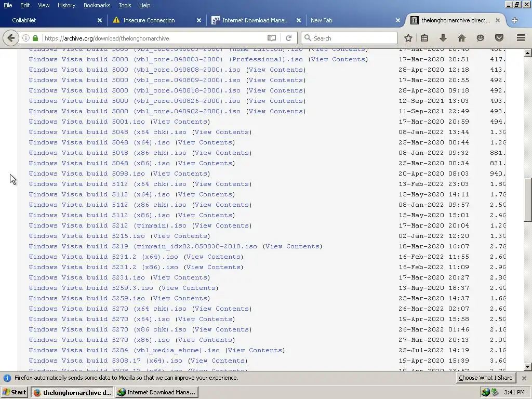Open a new tab with plus button
Screen dimensions: 532x399
coord(515,20)
